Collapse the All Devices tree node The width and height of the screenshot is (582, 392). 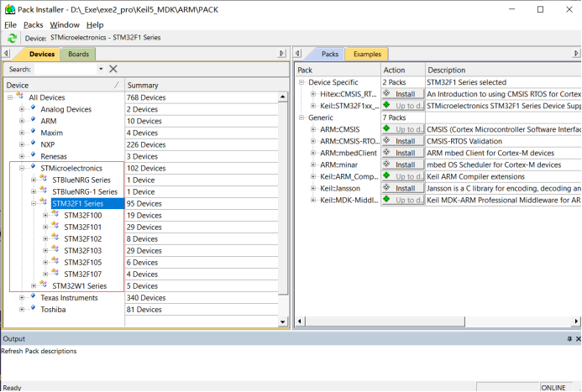click(x=10, y=97)
